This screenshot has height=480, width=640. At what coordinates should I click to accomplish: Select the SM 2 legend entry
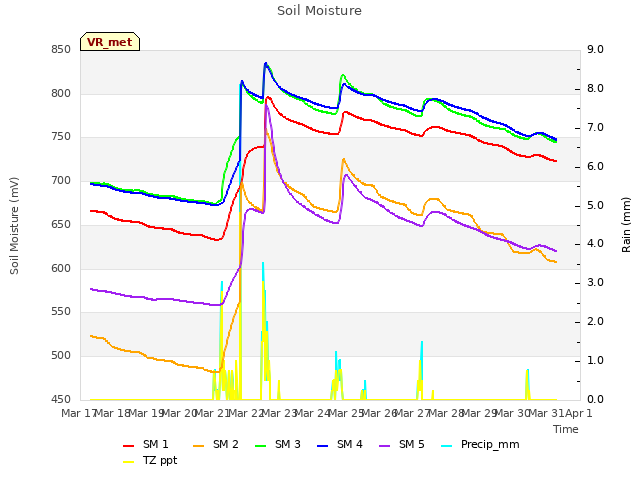[216, 444]
